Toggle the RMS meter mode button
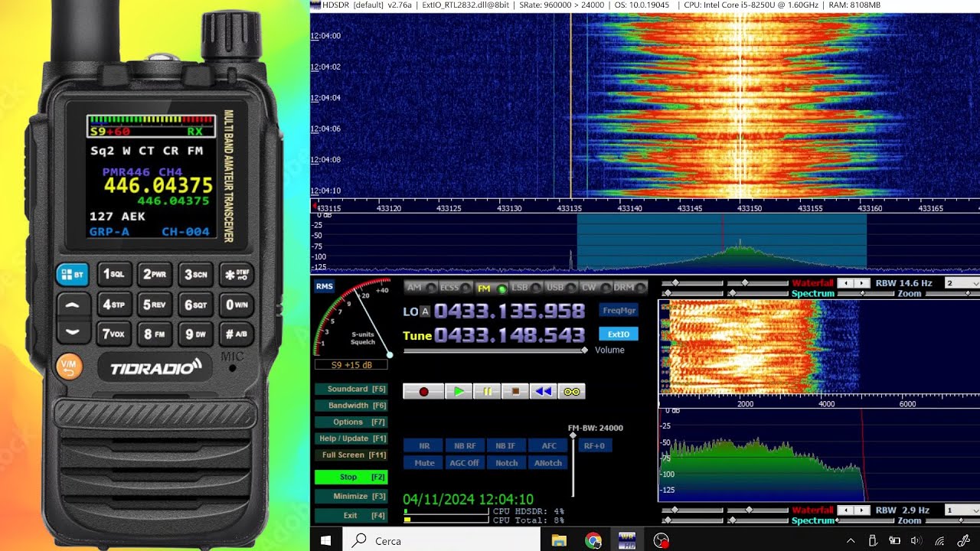Viewport: 980px width, 551px height. [324, 286]
